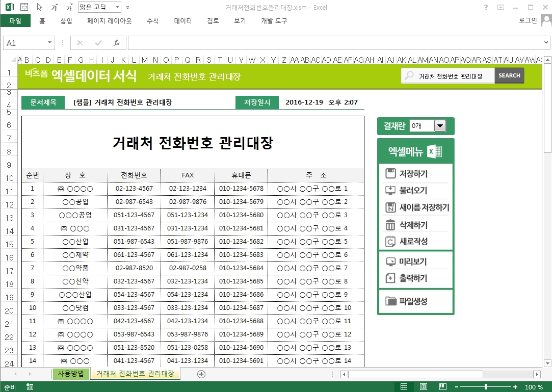
Task: Click the 불러오기 (load) icon
Action: pos(391,191)
